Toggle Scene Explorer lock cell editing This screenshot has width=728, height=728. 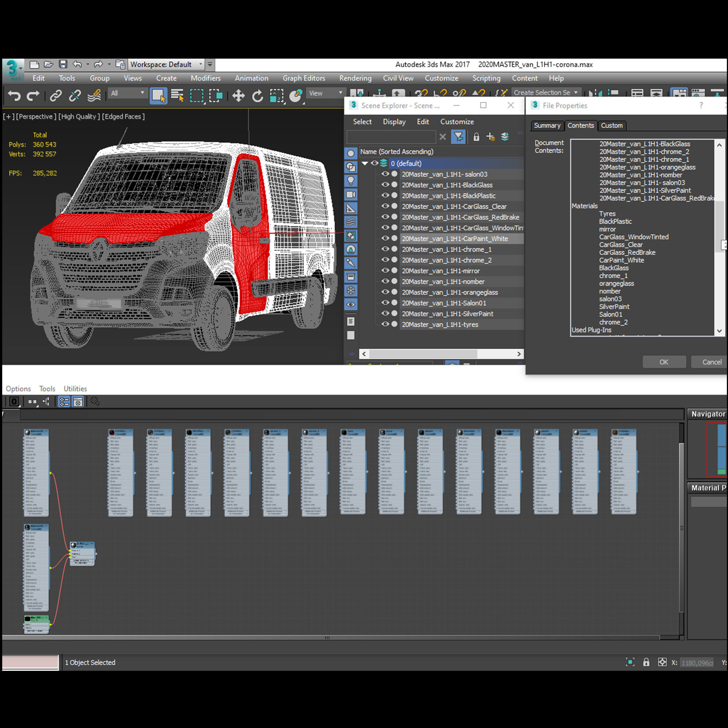[476, 137]
